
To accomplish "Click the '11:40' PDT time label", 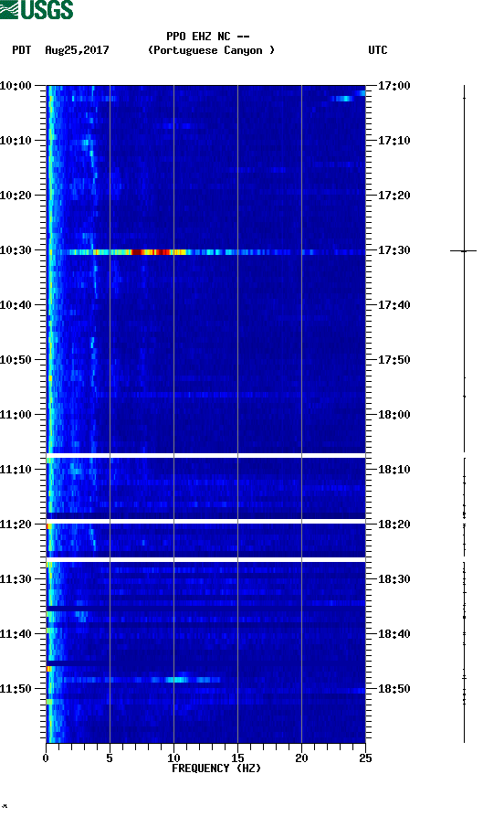I will pos(16,634).
